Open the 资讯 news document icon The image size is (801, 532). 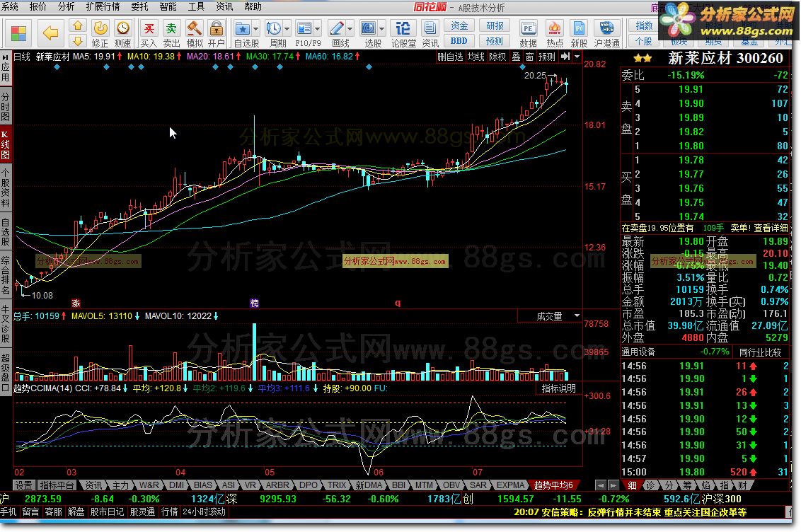(x=430, y=34)
